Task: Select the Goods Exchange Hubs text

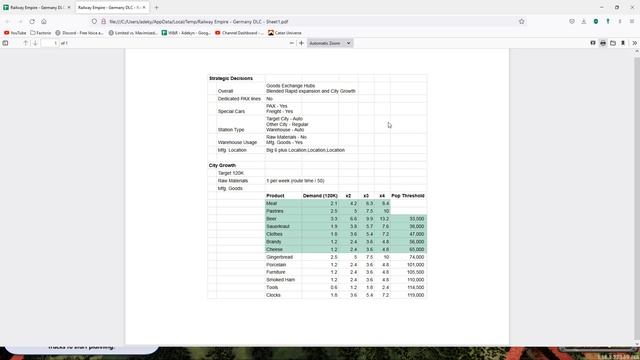Action: 291,86
